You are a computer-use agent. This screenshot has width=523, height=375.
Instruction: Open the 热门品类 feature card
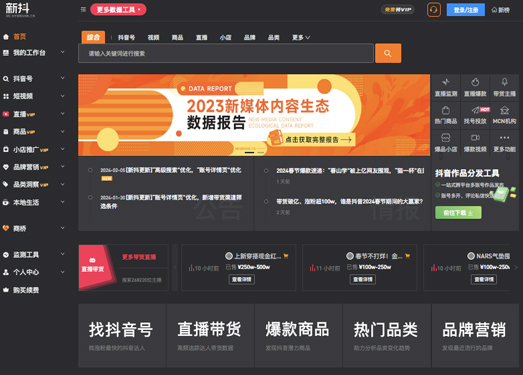pyautogui.click(x=387, y=336)
